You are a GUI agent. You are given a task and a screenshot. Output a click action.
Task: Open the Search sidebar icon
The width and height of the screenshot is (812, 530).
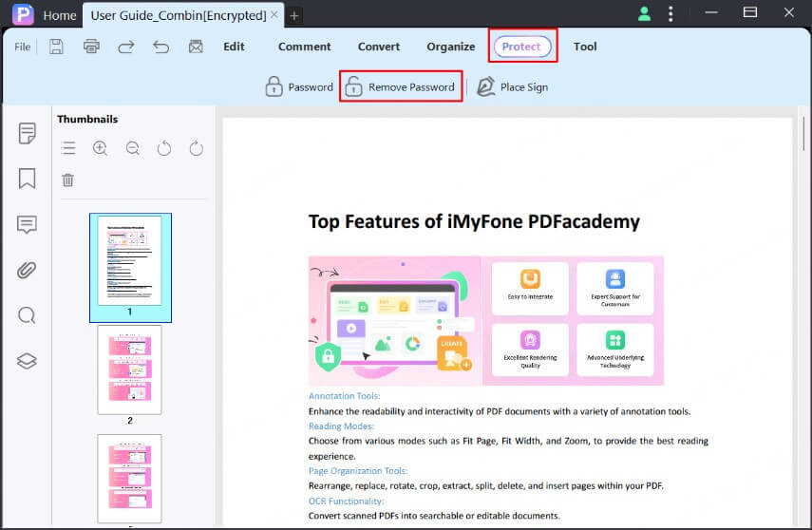tap(27, 315)
